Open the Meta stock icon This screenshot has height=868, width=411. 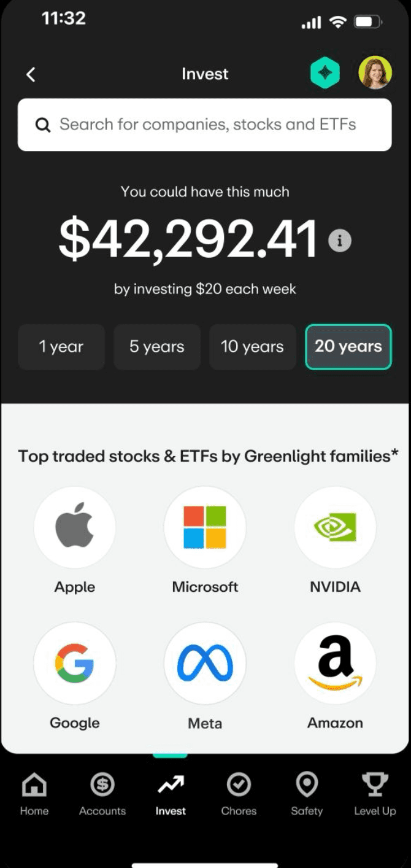[x=205, y=664]
